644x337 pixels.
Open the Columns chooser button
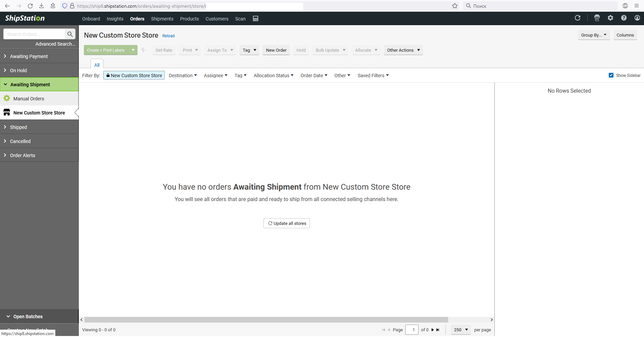point(625,35)
